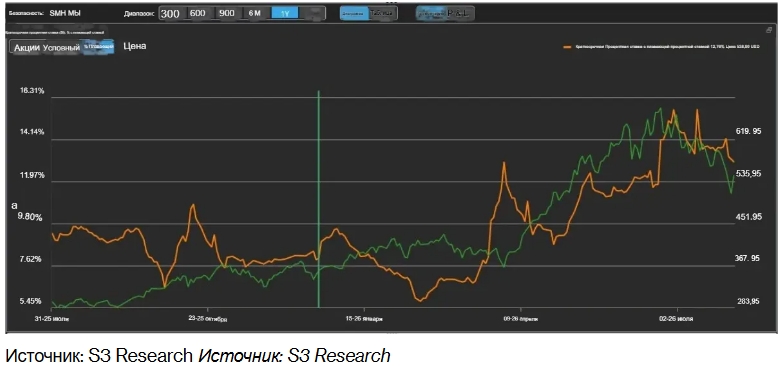780x367 pixels.
Task: Click the 09-26 апреля date label
Action: [x=520, y=319]
